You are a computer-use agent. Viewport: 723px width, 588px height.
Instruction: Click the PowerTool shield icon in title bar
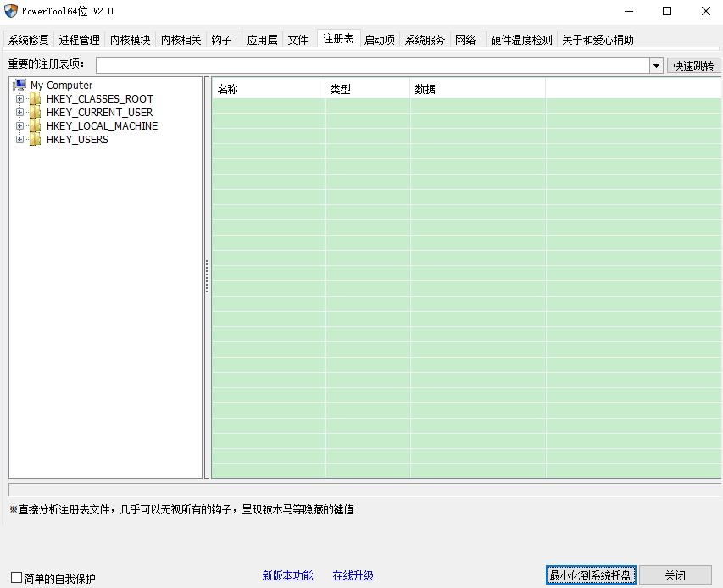click(10, 11)
